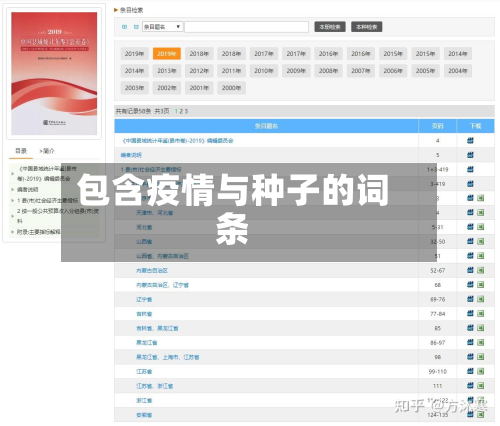Screen dimensions: 500x426
Task: Open Excel icon for 河北省 pages 5-31
Action: coord(480,227)
